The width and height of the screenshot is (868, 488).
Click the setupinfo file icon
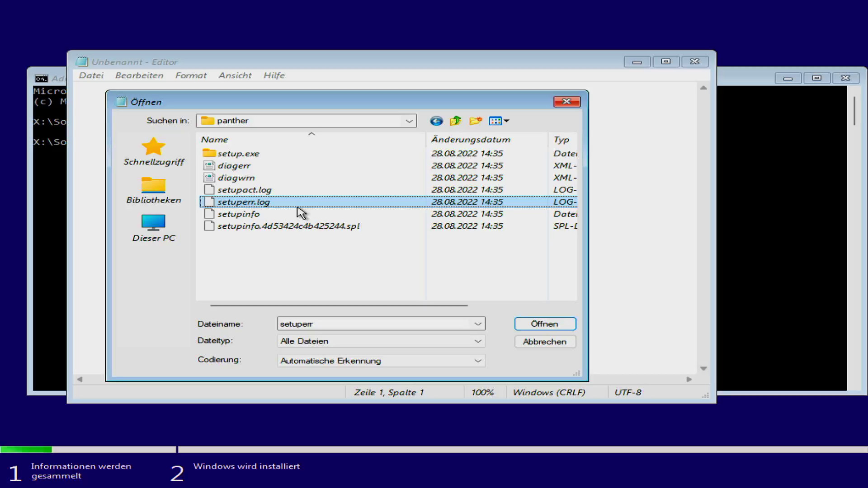[x=209, y=214]
